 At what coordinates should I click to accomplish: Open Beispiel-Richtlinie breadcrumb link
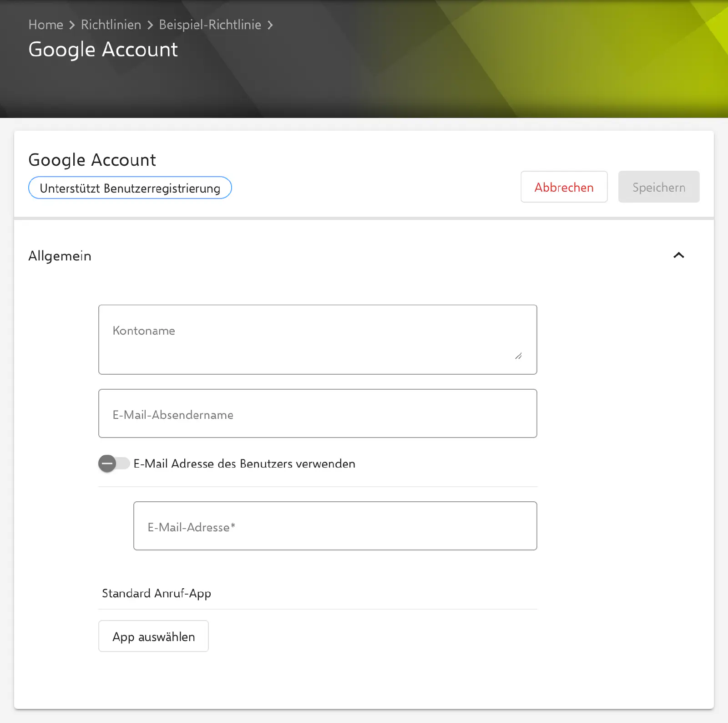(210, 25)
